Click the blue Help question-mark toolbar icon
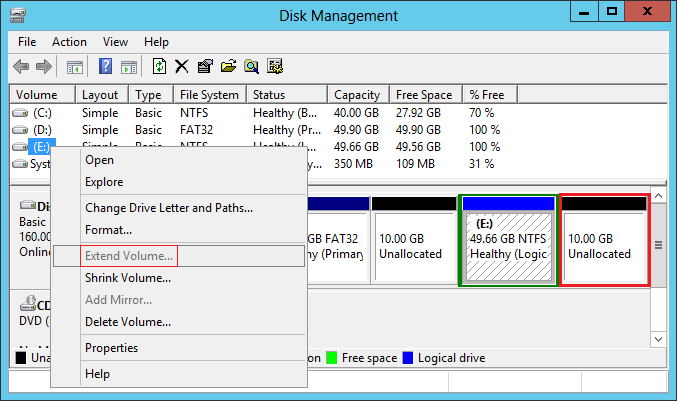This screenshot has height=401, width=677. [105, 67]
